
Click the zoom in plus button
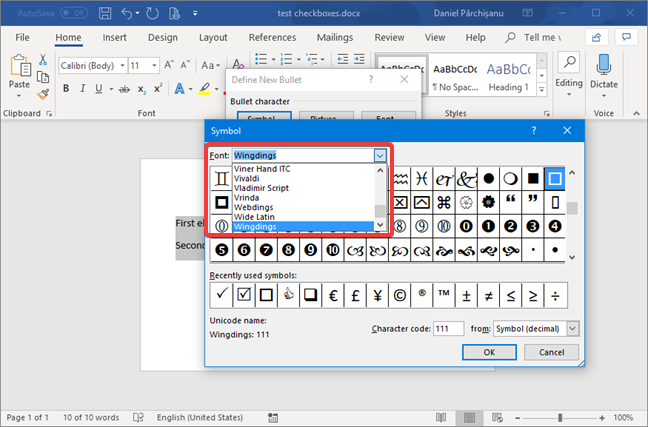coord(602,417)
